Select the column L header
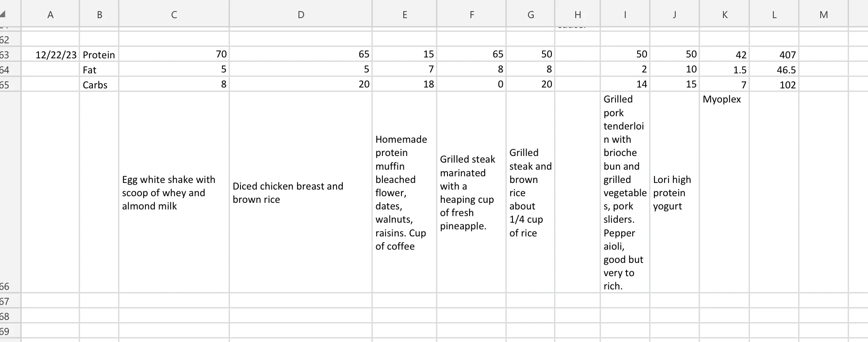Image resolution: width=868 pixels, height=342 pixels. click(x=774, y=15)
